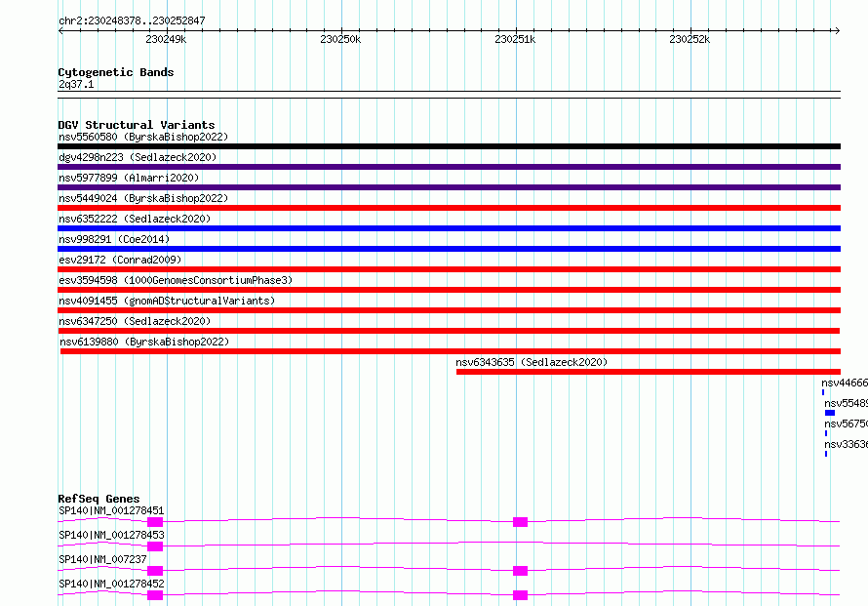Open esv3594598 (1000GenomesConsortiumPhase3) label
This screenshot has height=606, width=868.
tap(176, 280)
